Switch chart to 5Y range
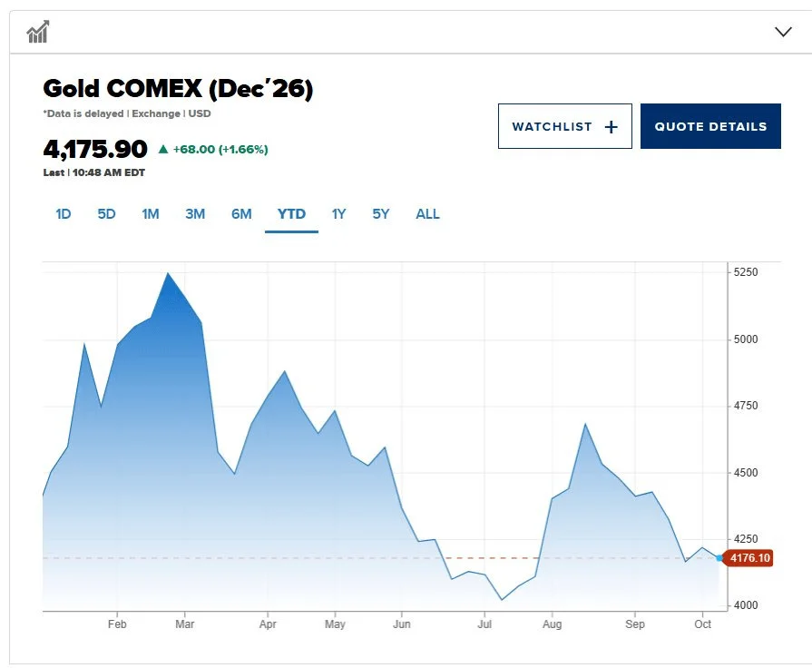This screenshot has height=668, width=812. click(381, 214)
